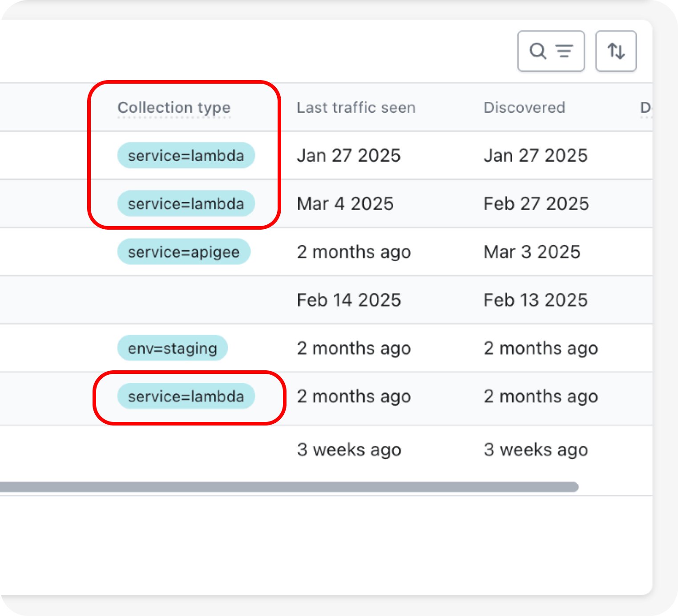Click the first row's service=lambda tag
The height and width of the screenshot is (616, 678).
pyautogui.click(x=186, y=156)
